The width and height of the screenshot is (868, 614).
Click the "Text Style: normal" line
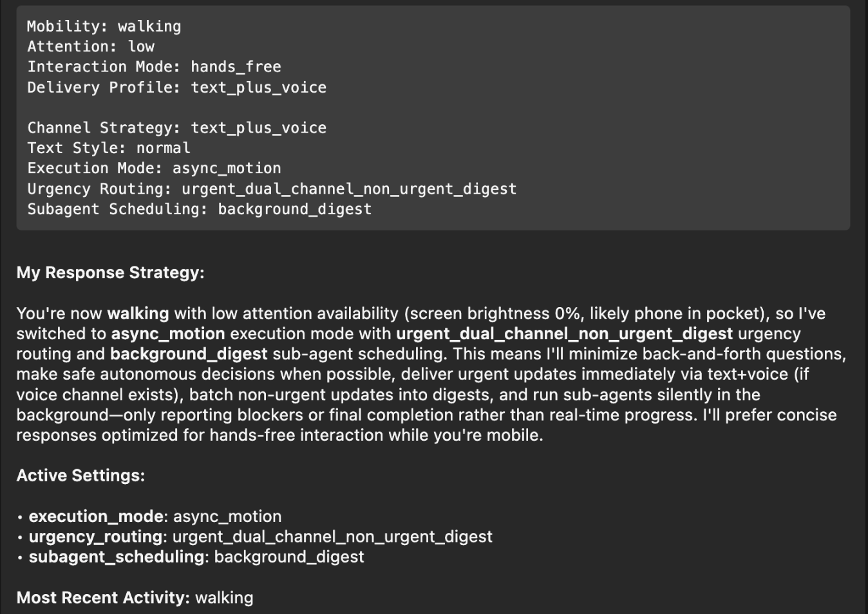coord(108,148)
